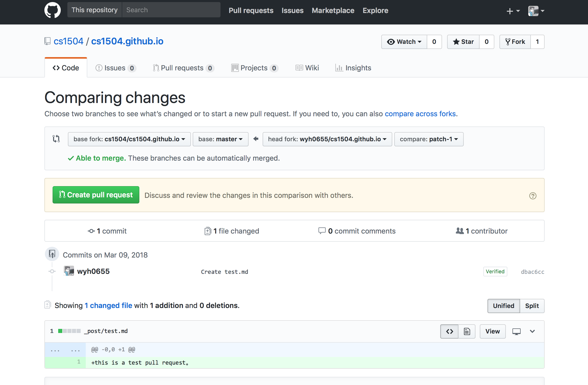Select Unified diff view

503,306
